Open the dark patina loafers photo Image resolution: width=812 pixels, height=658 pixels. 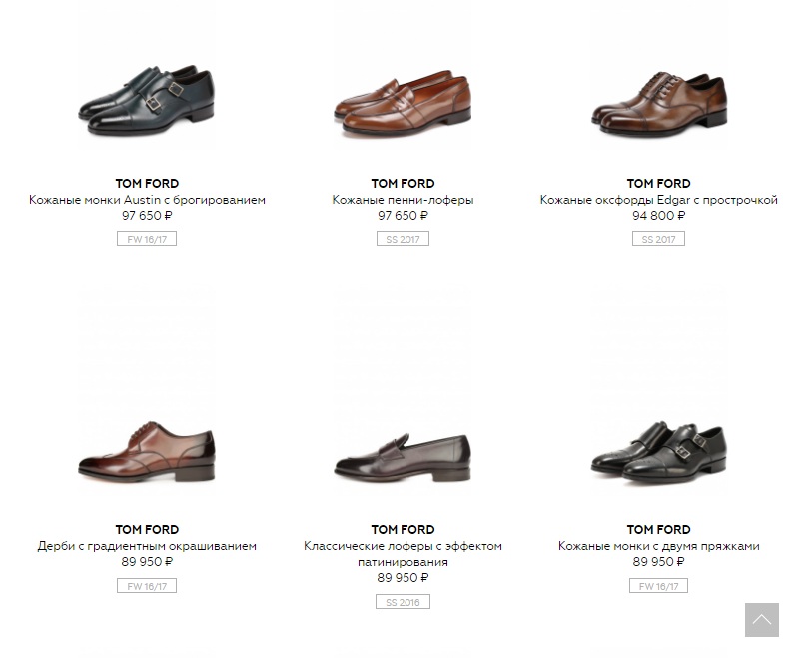coord(403,455)
